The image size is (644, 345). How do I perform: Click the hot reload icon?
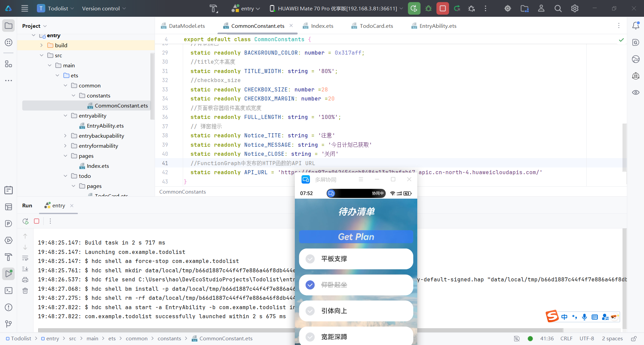click(457, 8)
